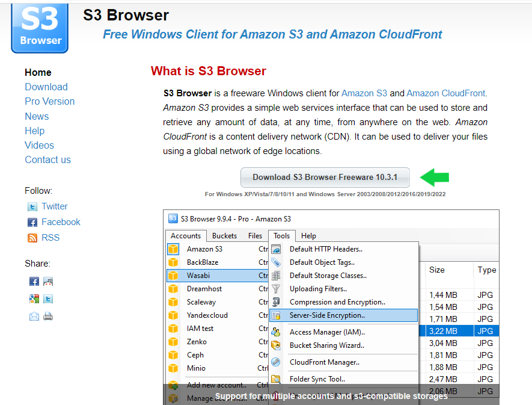Choose Folder Sync Tool.. menu entry

tap(343, 379)
